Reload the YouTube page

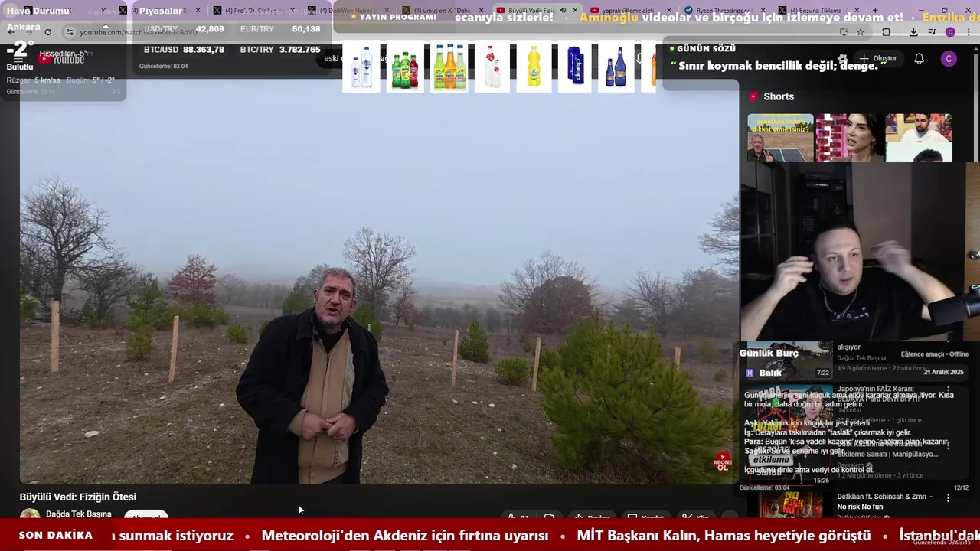coord(47,32)
